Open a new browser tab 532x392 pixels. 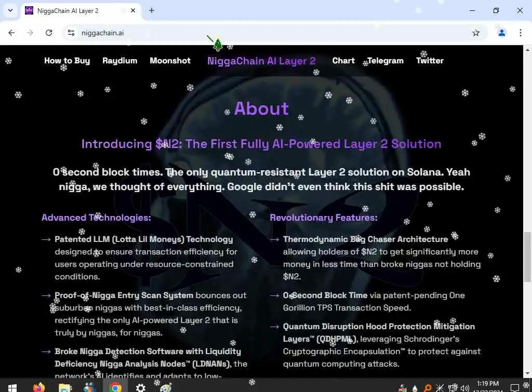tap(152, 10)
